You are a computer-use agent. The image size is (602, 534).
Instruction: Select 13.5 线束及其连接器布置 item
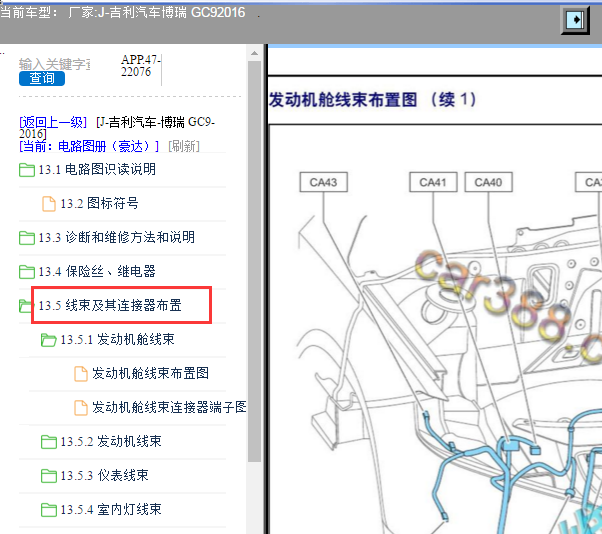click(x=110, y=306)
